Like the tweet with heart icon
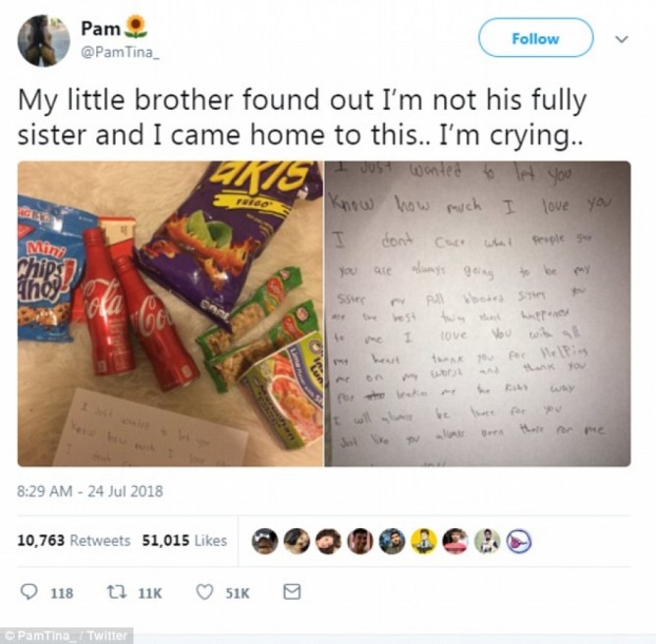 204,592
